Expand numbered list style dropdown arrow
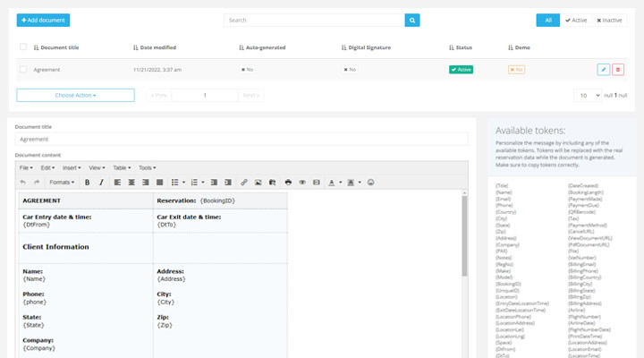Image resolution: width=644 pixels, height=358 pixels. (x=203, y=182)
